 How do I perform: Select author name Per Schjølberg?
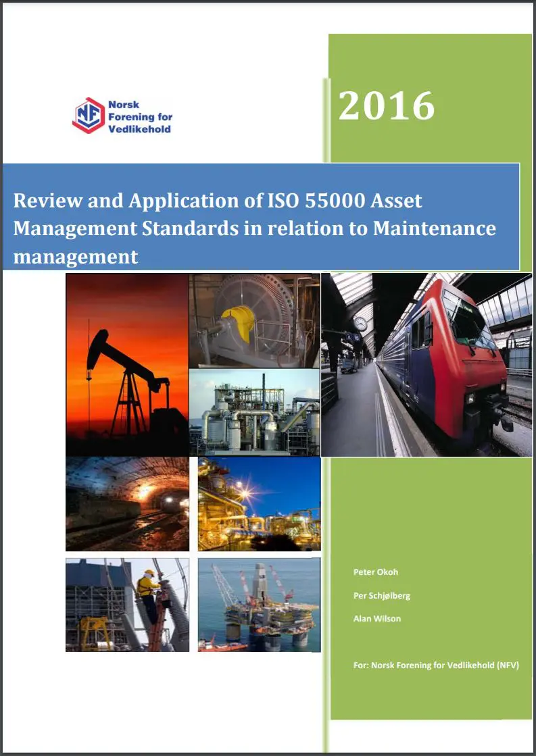click(x=382, y=596)
